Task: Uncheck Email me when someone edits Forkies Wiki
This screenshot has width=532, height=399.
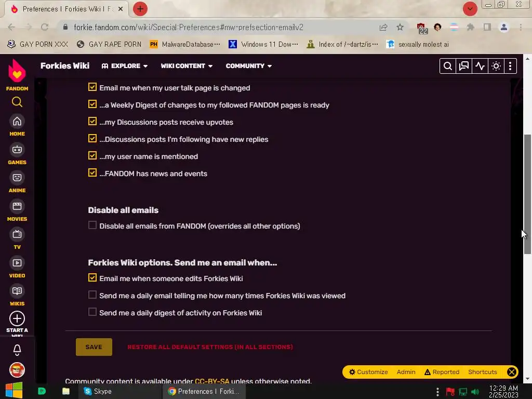Action: coord(92,277)
